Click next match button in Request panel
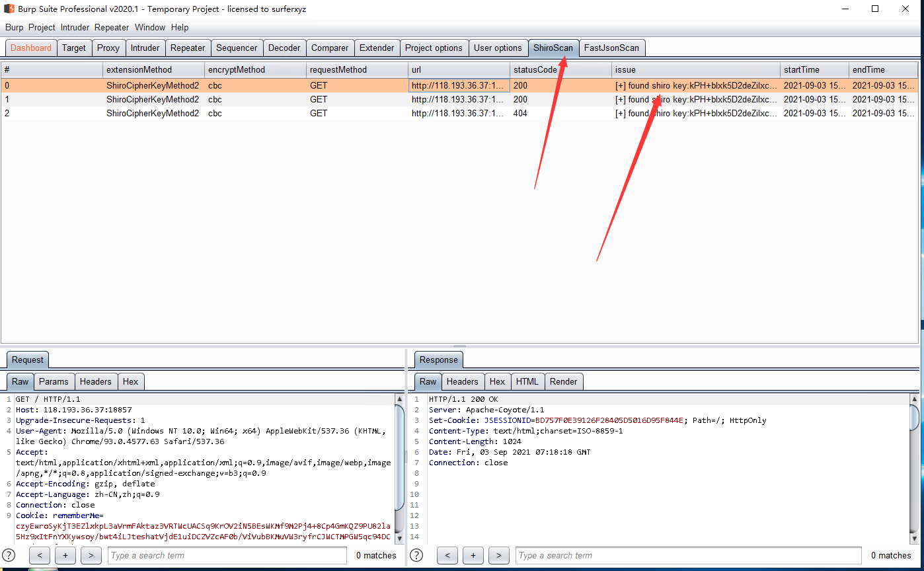This screenshot has height=571, width=924. pos(91,555)
